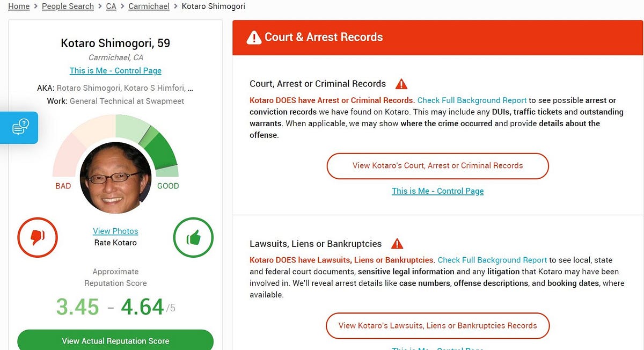Click the red thumbs-down rating icon
The height and width of the screenshot is (350, 644).
(38, 237)
